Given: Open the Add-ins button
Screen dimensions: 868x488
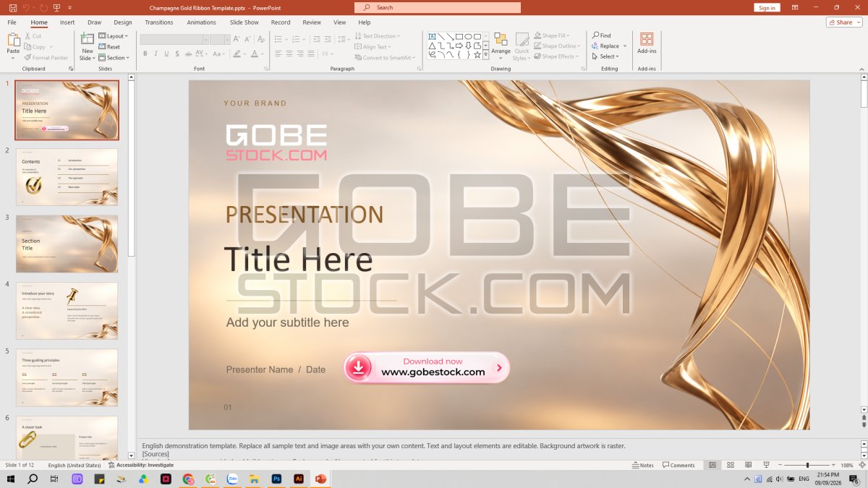Looking at the screenshot, I should (x=647, y=43).
